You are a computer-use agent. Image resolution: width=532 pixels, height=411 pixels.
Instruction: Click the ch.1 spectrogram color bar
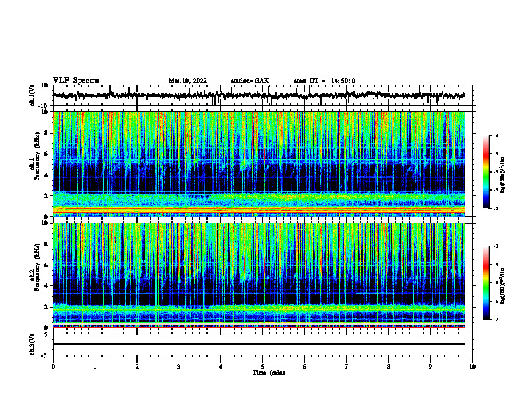click(486, 172)
